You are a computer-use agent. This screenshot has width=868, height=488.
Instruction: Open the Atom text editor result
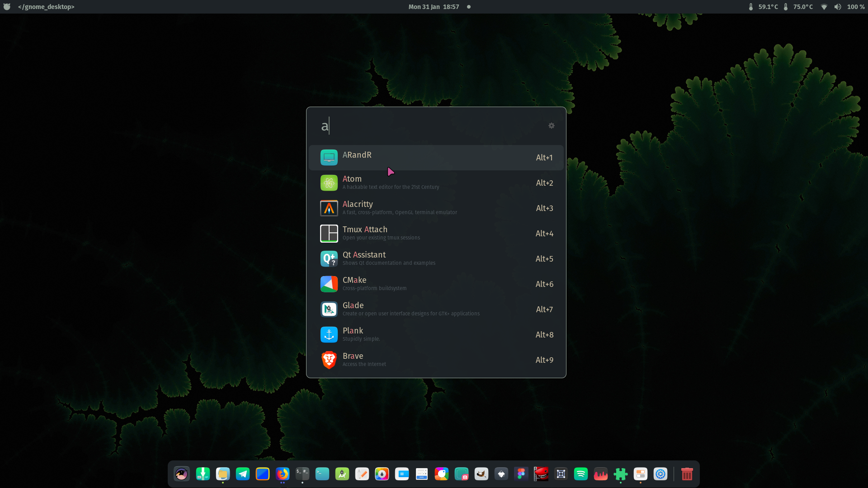tap(436, 183)
